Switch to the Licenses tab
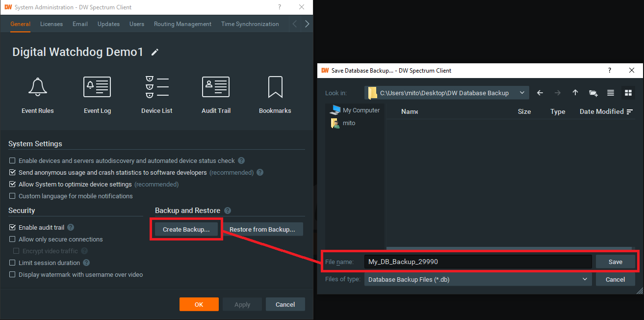Screen dimensions: 644x320 [52, 24]
